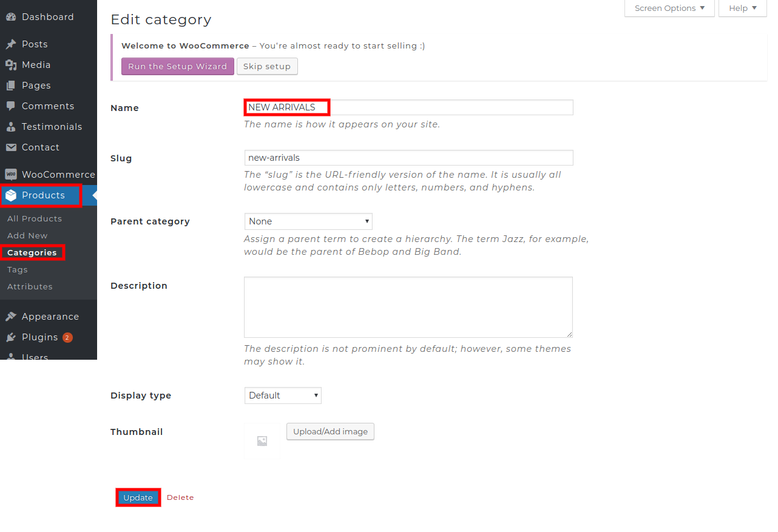The width and height of the screenshot is (778, 532).
Task: Expand the Help tab
Action: 742,8
